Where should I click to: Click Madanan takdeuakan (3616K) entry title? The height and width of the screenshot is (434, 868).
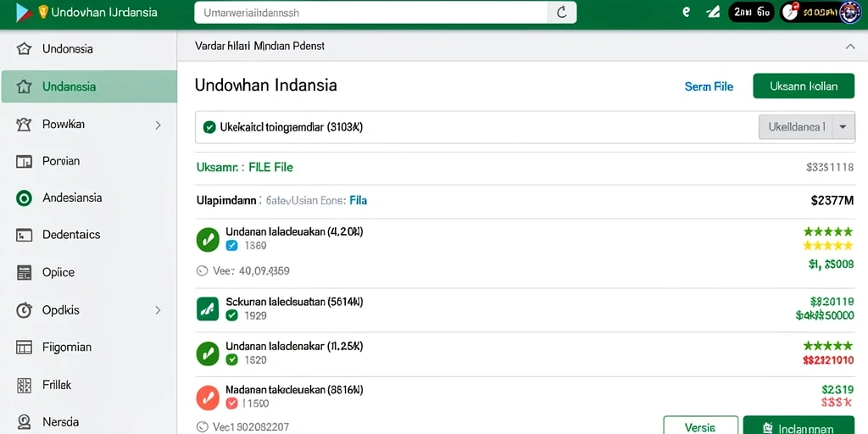pyautogui.click(x=294, y=390)
